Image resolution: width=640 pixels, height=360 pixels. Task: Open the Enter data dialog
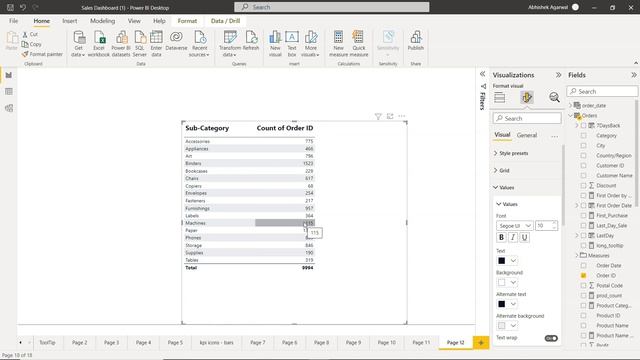(x=156, y=44)
